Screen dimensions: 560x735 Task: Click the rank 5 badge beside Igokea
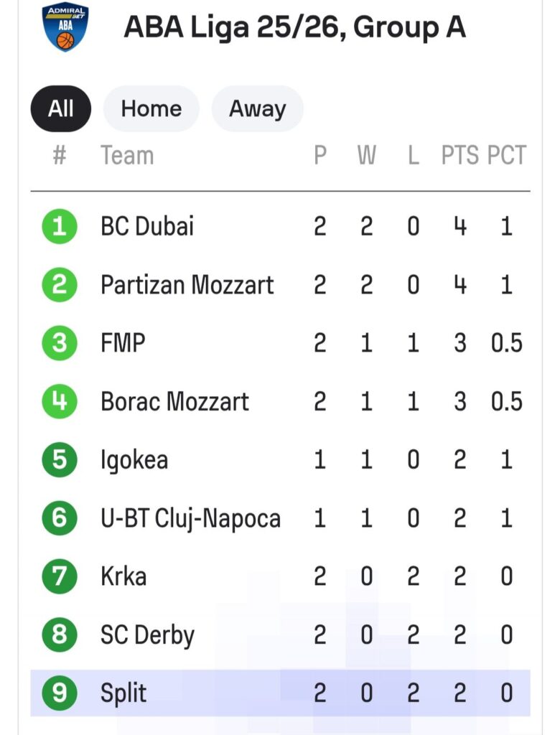[60, 459]
